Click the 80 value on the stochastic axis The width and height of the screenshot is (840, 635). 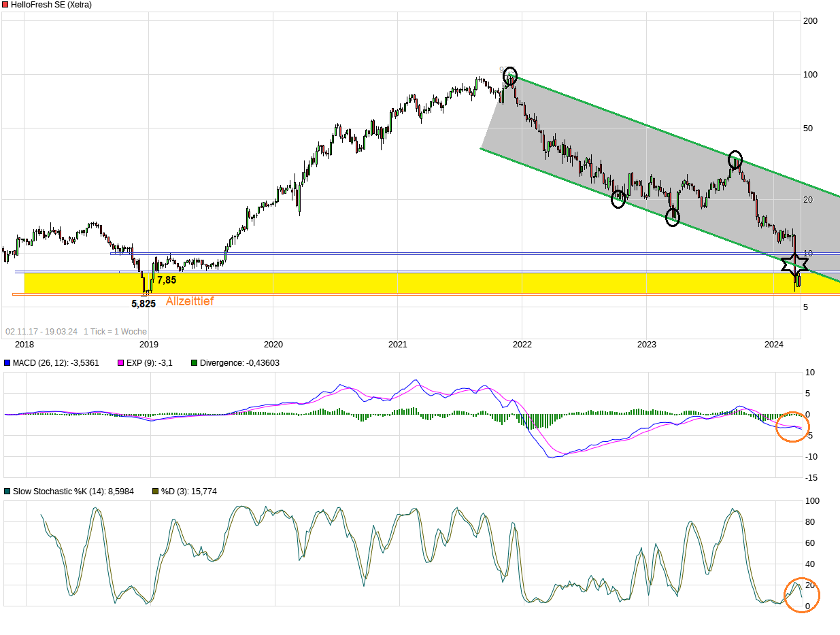pos(809,522)
